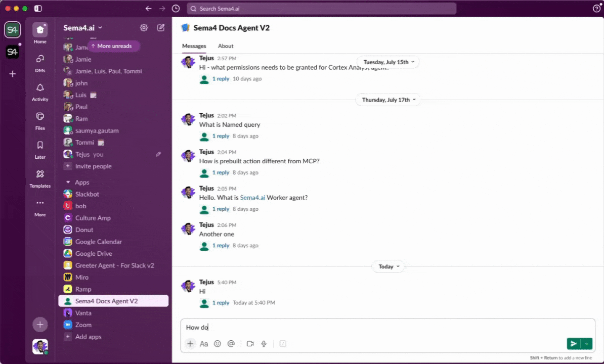604x364 pixels.
Task: Record a video clip in composer
Action: [x=250, y=344]
